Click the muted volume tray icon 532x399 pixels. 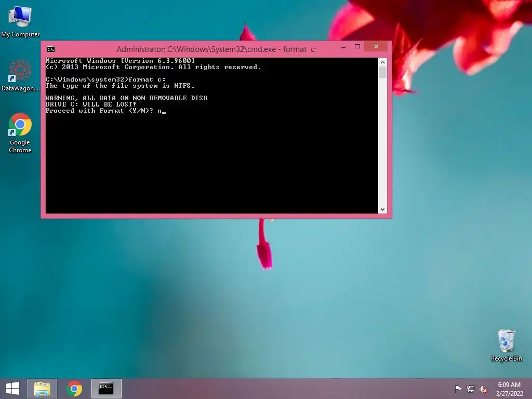483,389
